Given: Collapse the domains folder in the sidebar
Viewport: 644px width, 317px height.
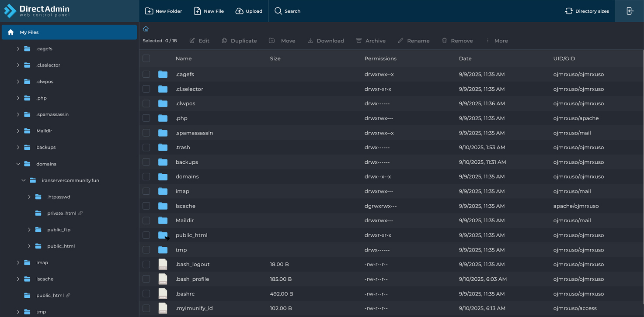Looking at the screenshot, I should coord(18,164).
